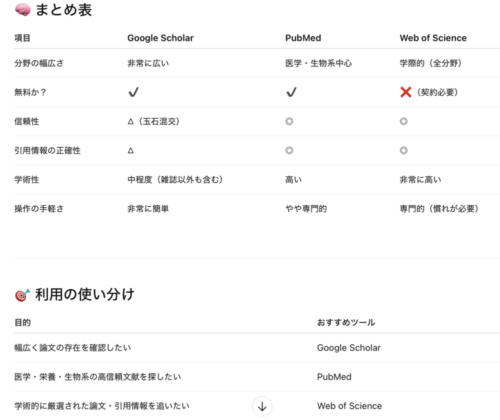Screen dimensions: 500x420
Task: Click the 学際的（全分野） cell
Action: 431,63
